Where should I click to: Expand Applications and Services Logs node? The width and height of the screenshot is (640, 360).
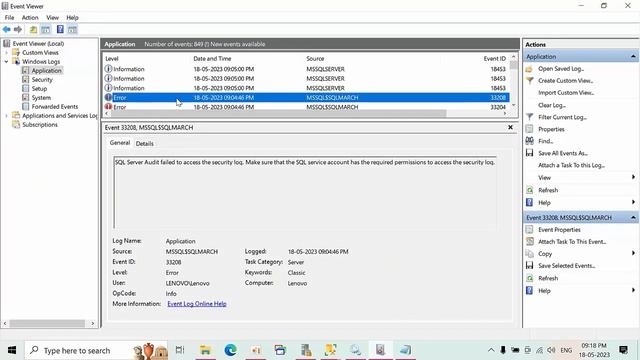(7, 116)
